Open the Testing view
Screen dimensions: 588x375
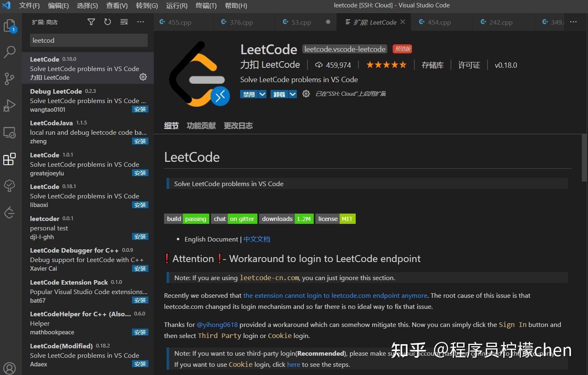point(10,186)
